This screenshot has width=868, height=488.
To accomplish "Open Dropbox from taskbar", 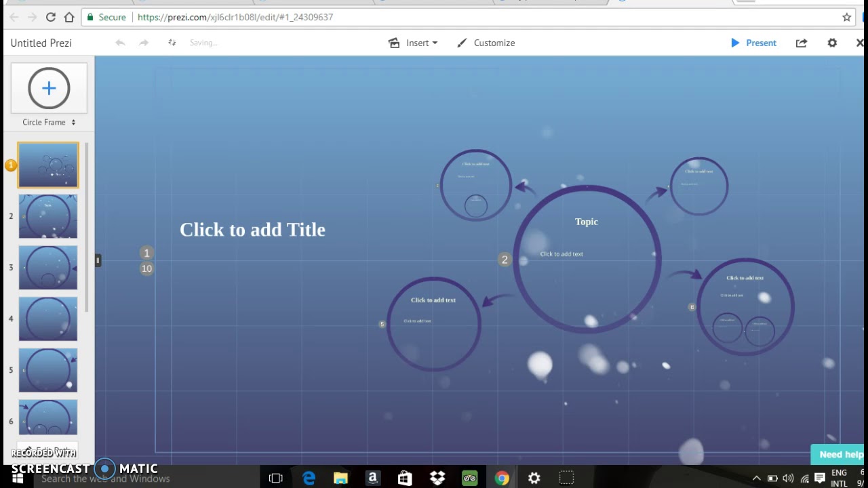I will tap(437, 479).
